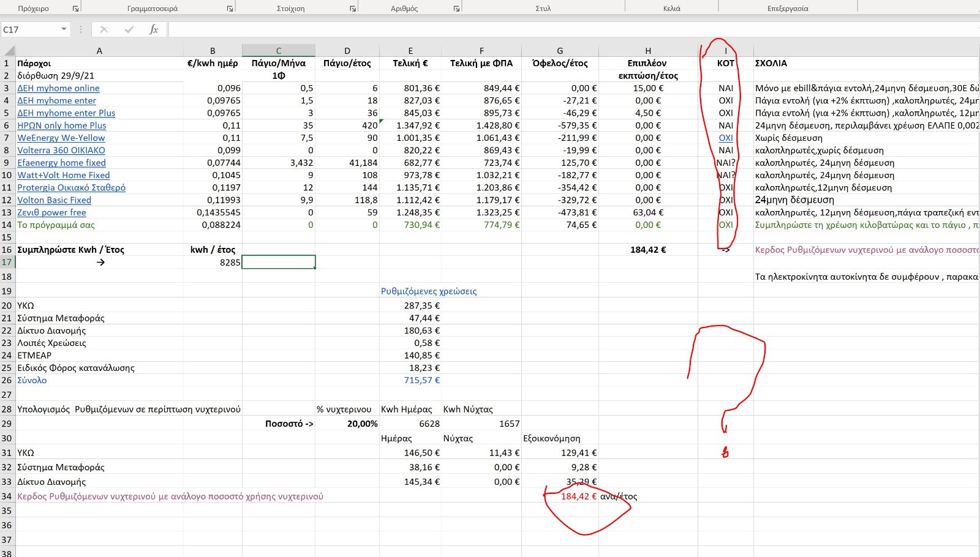Click the 'Ειδικός Φόρος κατανάλωσης' cell

(x=99, y=368)
